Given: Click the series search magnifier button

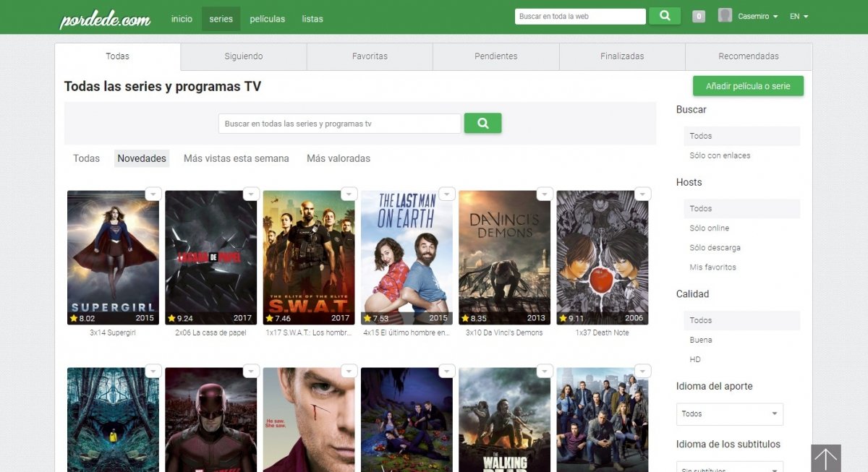Looking at the screenshot, I should pyautogui.click(x=482, y=123).
